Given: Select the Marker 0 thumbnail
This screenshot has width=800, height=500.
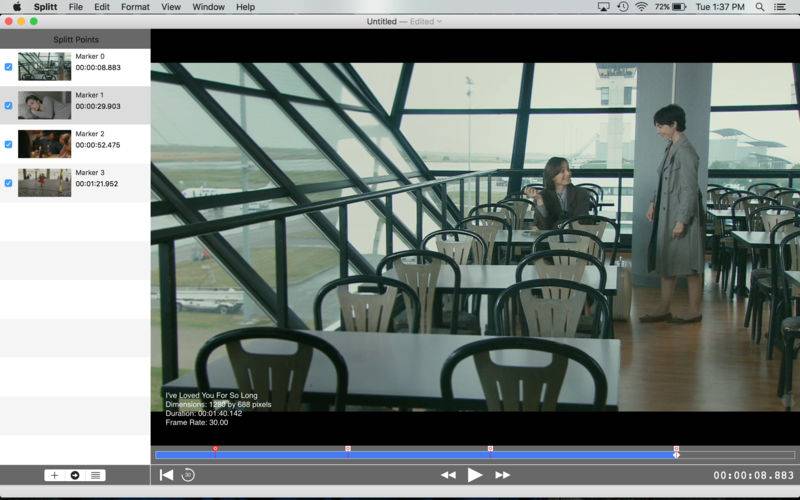Looking at the screenshot, I should [x=44, y=66].
